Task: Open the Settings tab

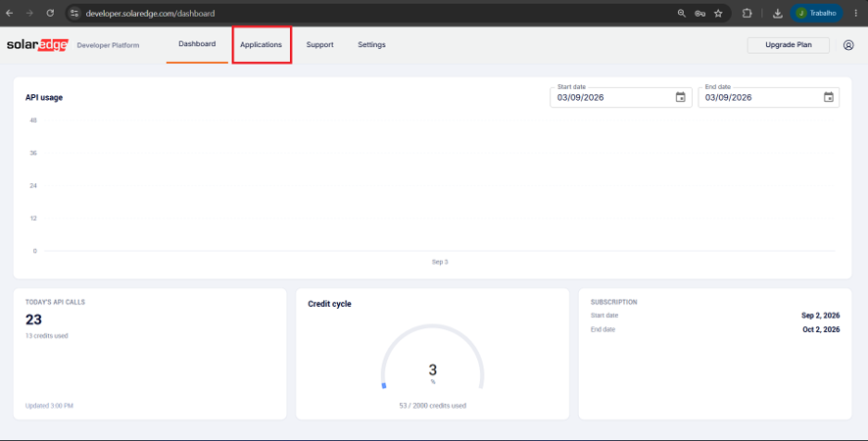Action: 371,45
